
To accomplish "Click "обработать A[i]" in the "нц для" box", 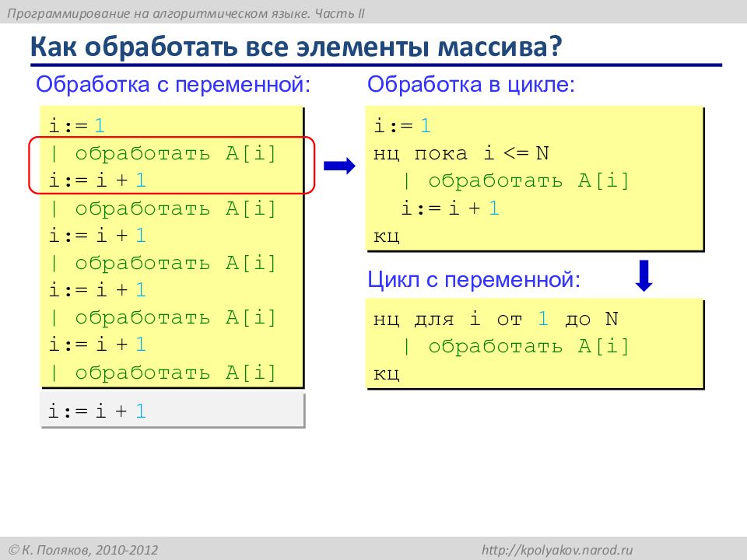I will point(529,346).
